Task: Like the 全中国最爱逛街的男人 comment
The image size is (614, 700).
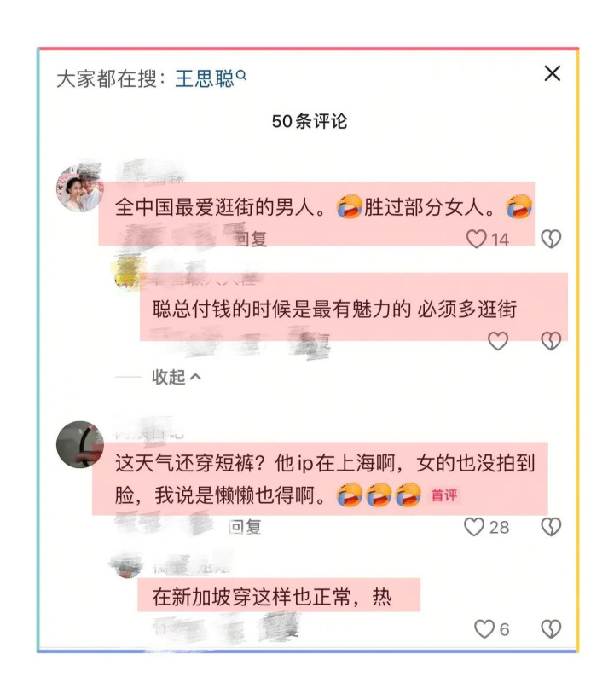Action: (476, 239)
